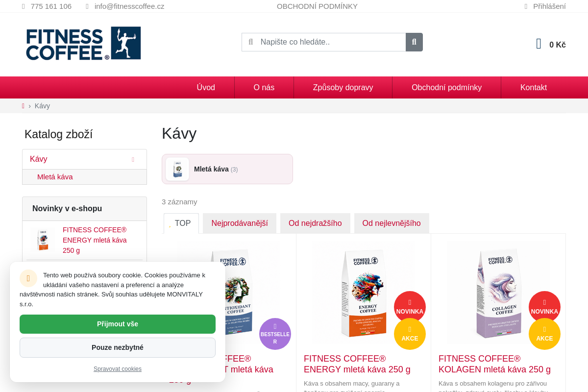Click the NOVINKA badge on ENERGY coffee

point(410,307)
